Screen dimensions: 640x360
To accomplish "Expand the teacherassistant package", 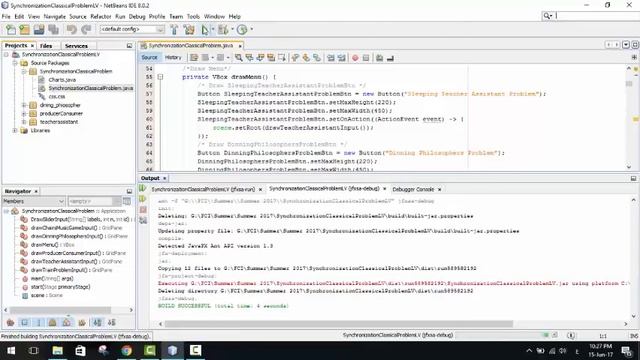I will point(24,122).
